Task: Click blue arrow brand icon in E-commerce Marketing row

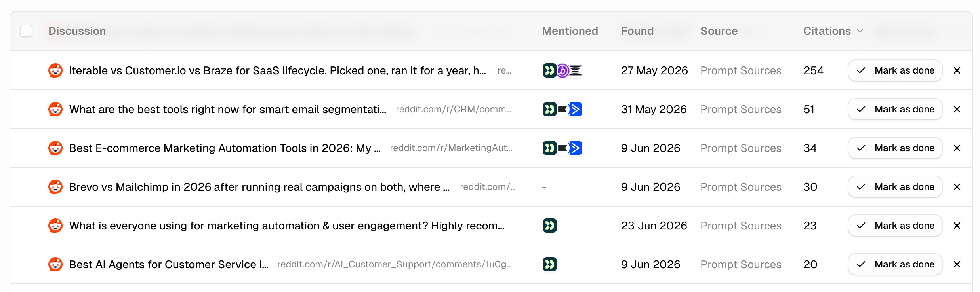Action: coord(576,148)
